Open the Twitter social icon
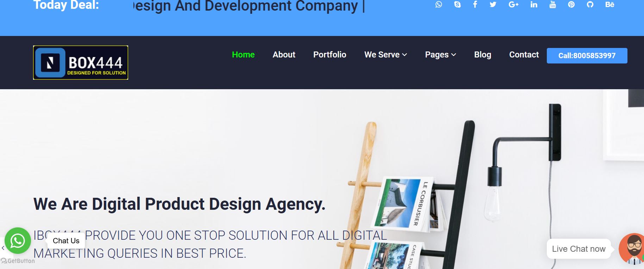Image resolution: width=644 pixels, height=269 pixels. click(493, 5)
